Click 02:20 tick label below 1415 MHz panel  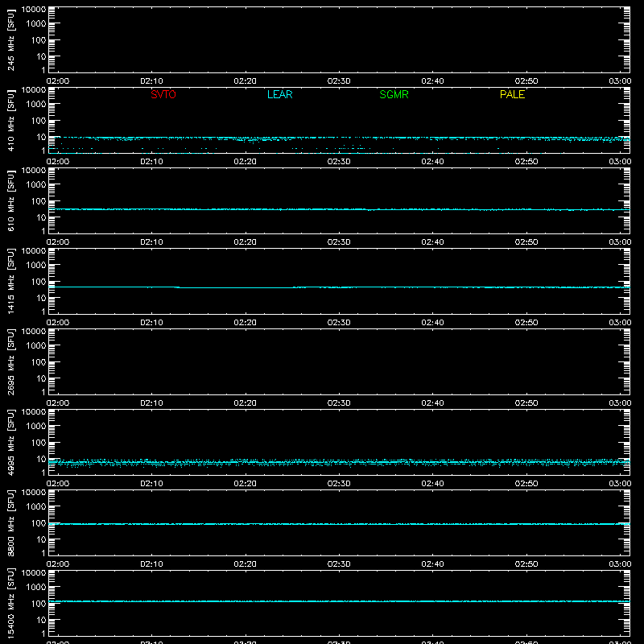[x=246, y=323]
